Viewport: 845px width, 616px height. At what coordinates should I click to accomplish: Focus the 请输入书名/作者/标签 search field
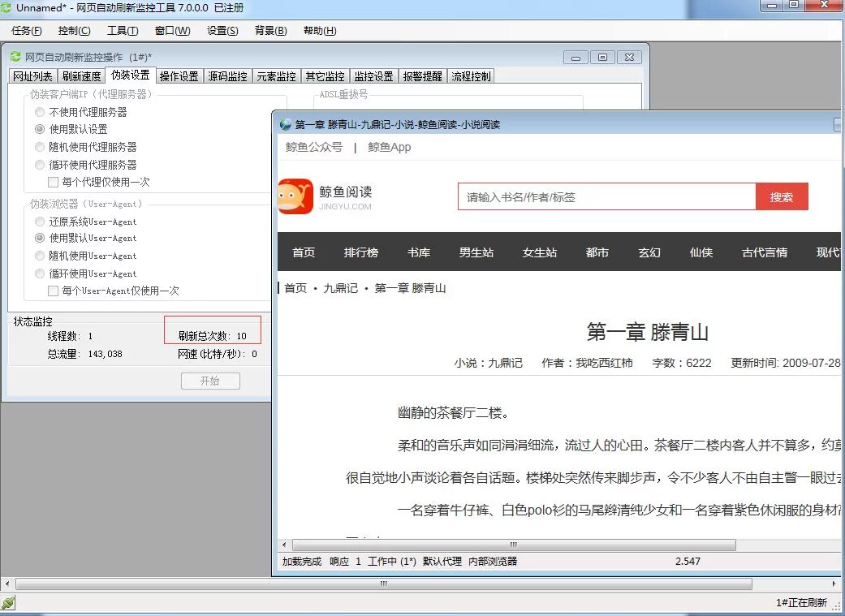pyautogui.click(x=607, y=197)
